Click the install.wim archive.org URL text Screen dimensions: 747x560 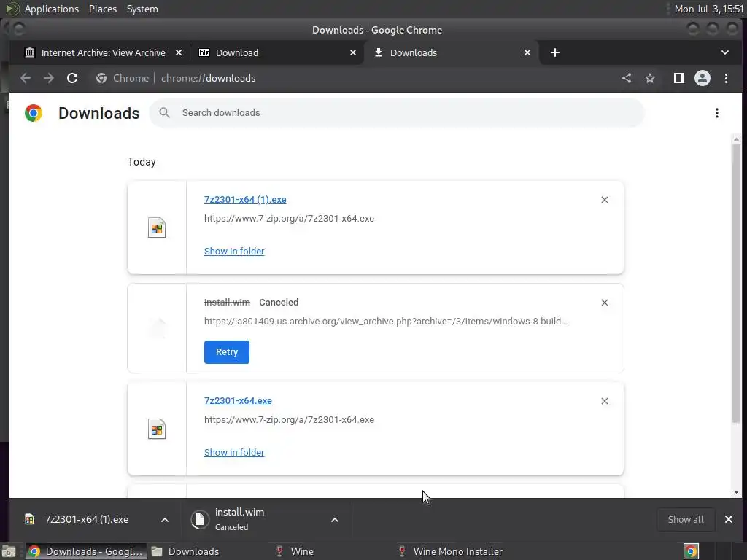(385, 322)
